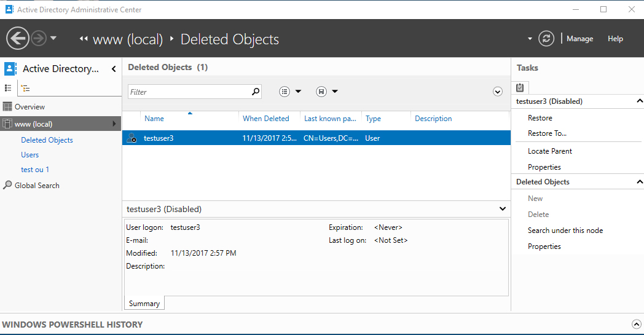Click Restore in the Tasks pane
The width and height of the screenshot is (644, 335).
coord(540,118)
